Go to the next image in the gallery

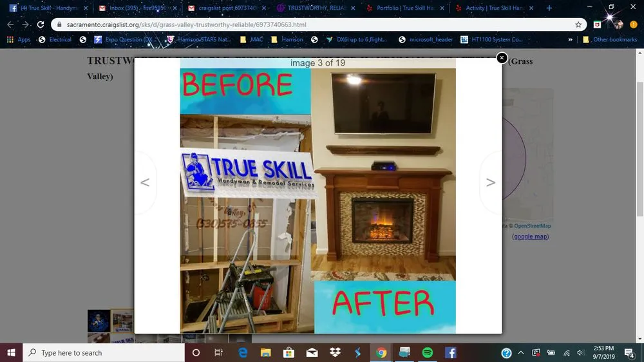pyautogui.click(x=490, y=182)
